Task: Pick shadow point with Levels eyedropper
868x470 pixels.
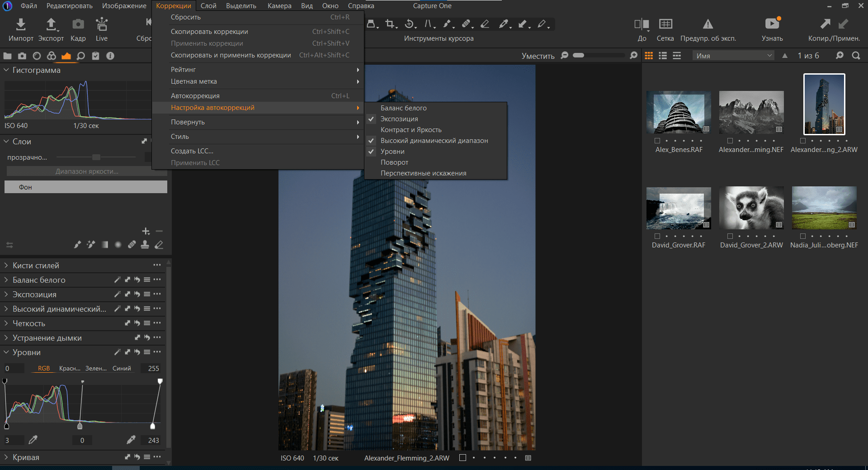Action: (x=33, y=440)
